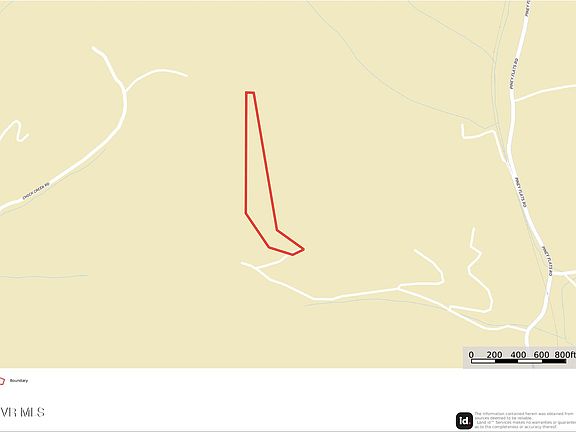The width and height of the screenshot is (576, 432).
Task: Click the 200 label on the scale bar
Action: coord(494,355)
